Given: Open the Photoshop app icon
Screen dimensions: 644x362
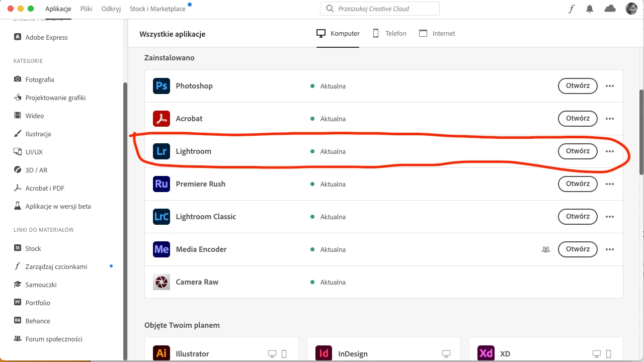Looking at the screenshot, I should click(162, 86).
